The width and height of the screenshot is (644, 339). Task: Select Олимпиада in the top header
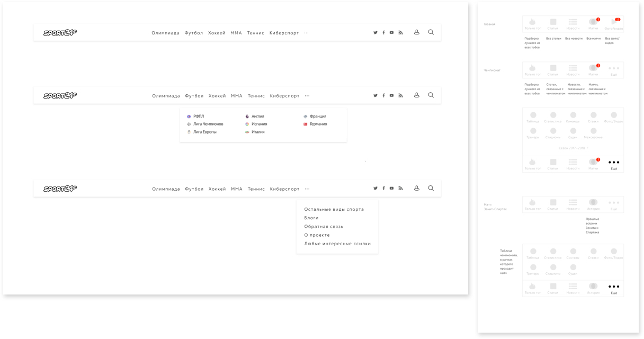[x=165, y=33]
